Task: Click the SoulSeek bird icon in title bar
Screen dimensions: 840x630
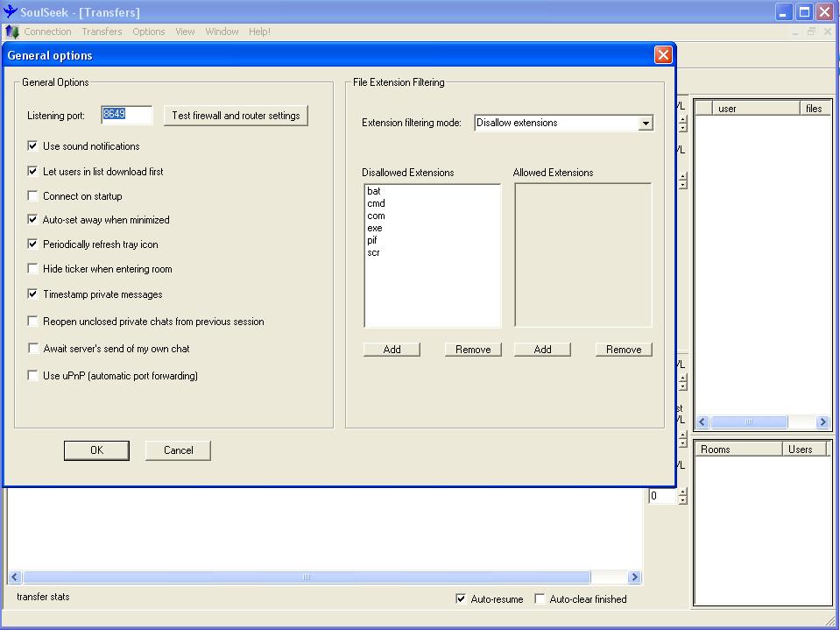Action: coord(10,11)
